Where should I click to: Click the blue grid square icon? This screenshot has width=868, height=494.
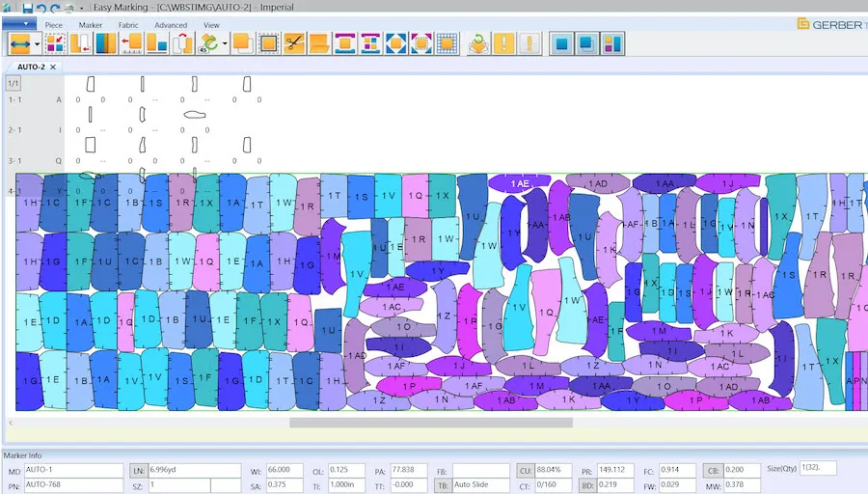[448, 43]
